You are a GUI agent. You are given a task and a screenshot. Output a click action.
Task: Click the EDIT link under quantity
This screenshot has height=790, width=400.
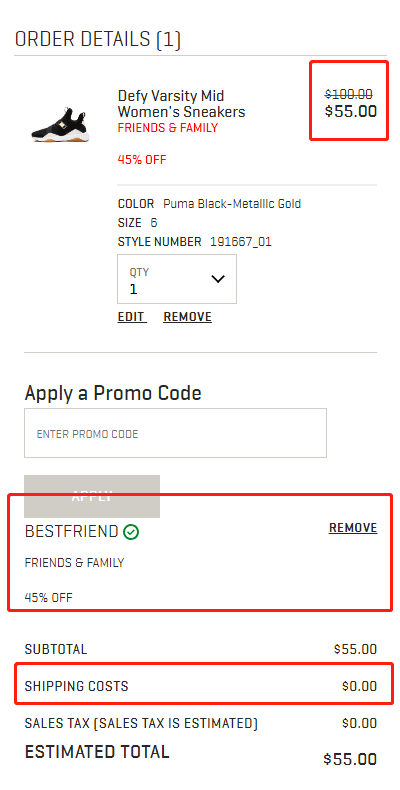pyautogui.click(x=132, y=317)
